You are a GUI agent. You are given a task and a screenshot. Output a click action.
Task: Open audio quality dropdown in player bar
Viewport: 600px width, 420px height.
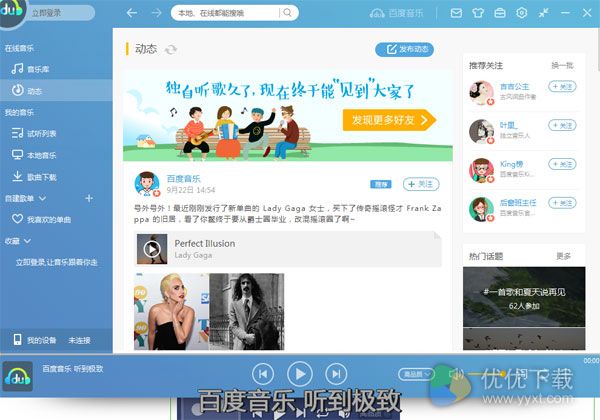click(416, 374)
